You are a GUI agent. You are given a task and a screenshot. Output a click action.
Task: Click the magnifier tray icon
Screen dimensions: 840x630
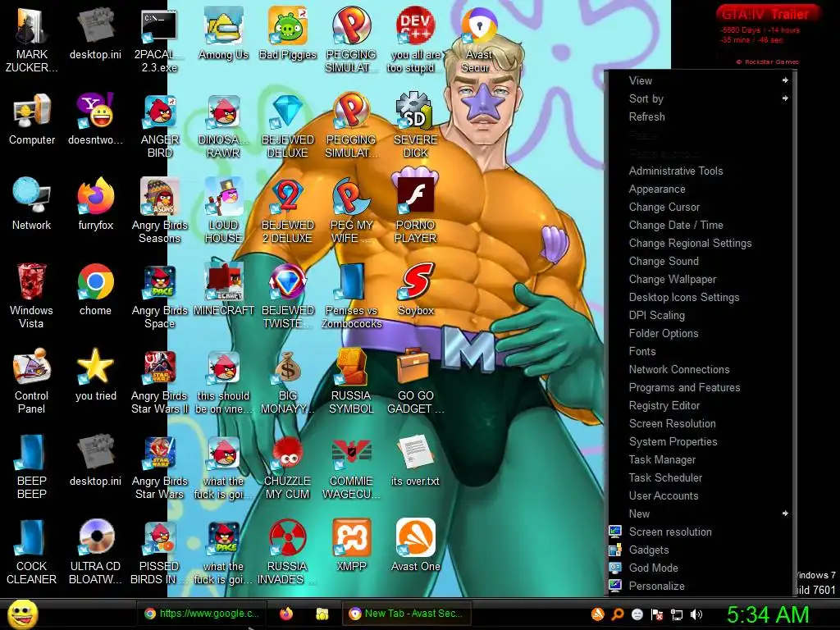point(618,614)
